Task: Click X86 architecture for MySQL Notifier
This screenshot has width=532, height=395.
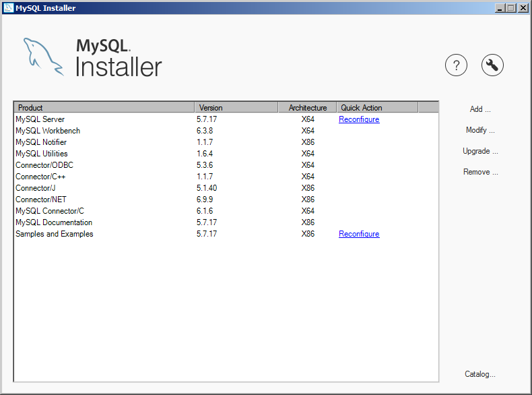Action: click(308, 142)
